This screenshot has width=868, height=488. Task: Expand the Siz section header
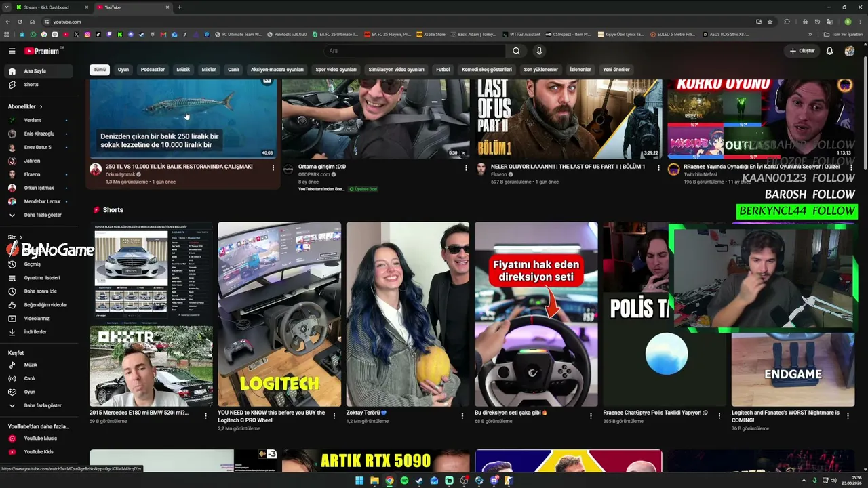point(15,237)
